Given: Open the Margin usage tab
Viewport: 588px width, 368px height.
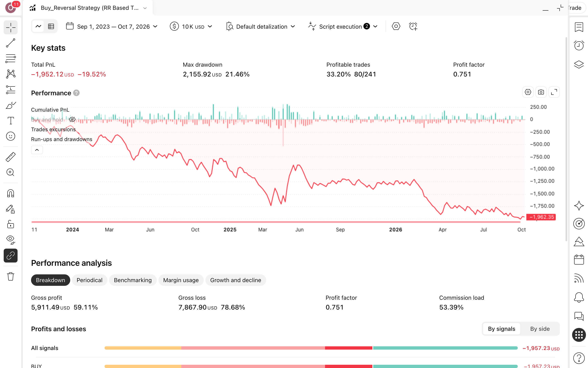Looking at the screenshot, I should coord(181,280).
